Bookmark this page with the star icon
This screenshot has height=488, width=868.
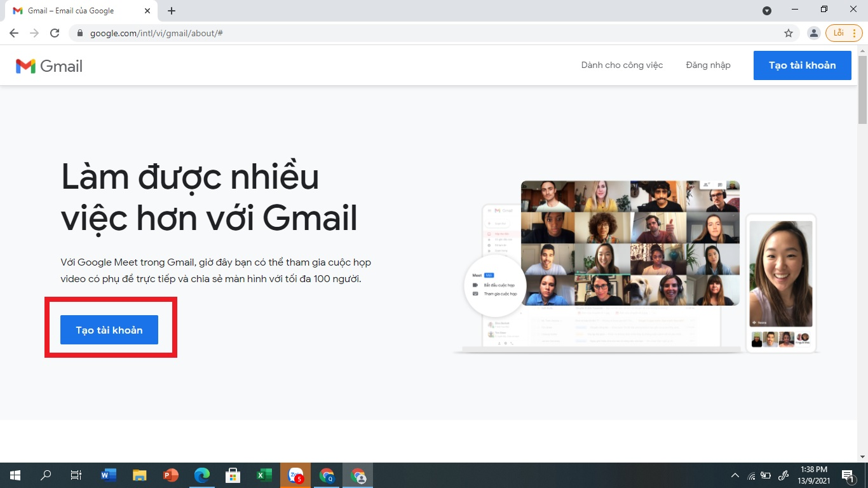point(789,33)
